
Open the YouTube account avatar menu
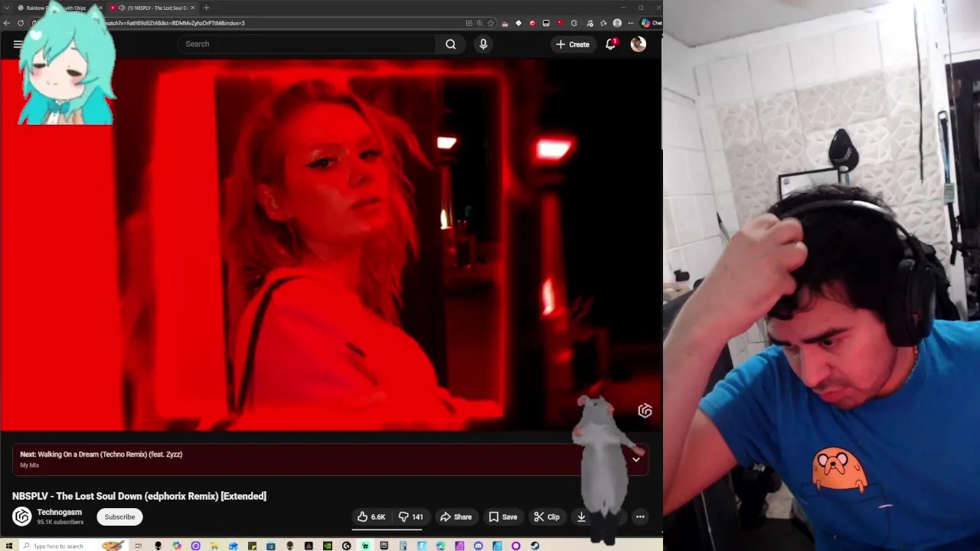tap(638, 44)
